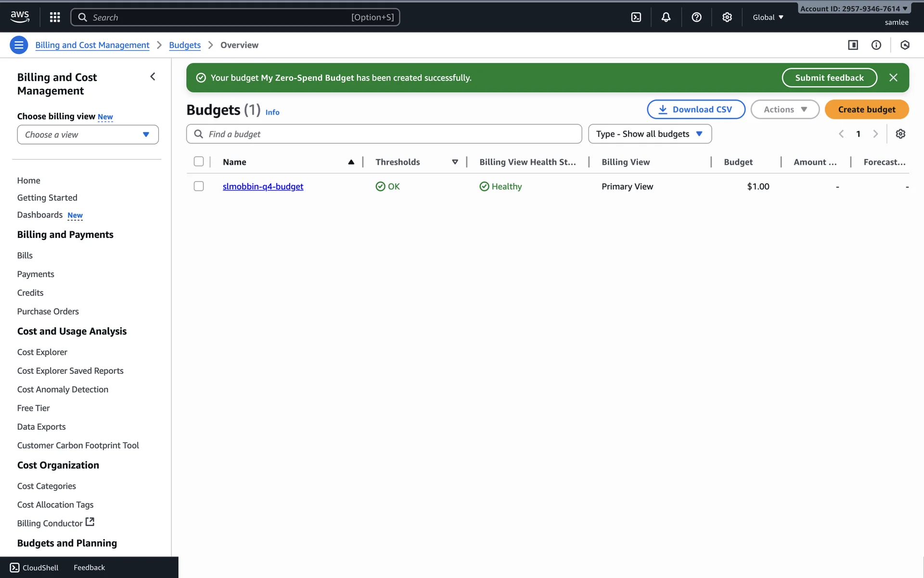The width and height of the screenshot is (924, 578).
Task: Dismiss the budget created success banner
Action: pyautogui.click(x=893, y=78)
